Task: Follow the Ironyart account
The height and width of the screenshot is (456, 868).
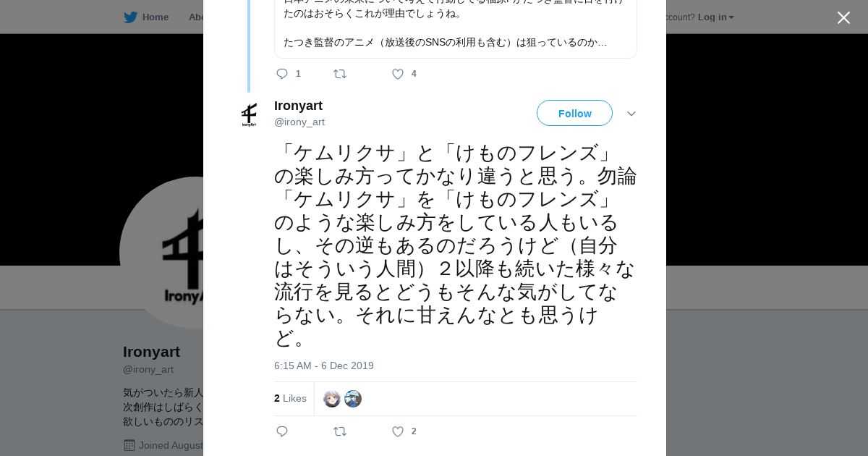Action: (574, 113)
